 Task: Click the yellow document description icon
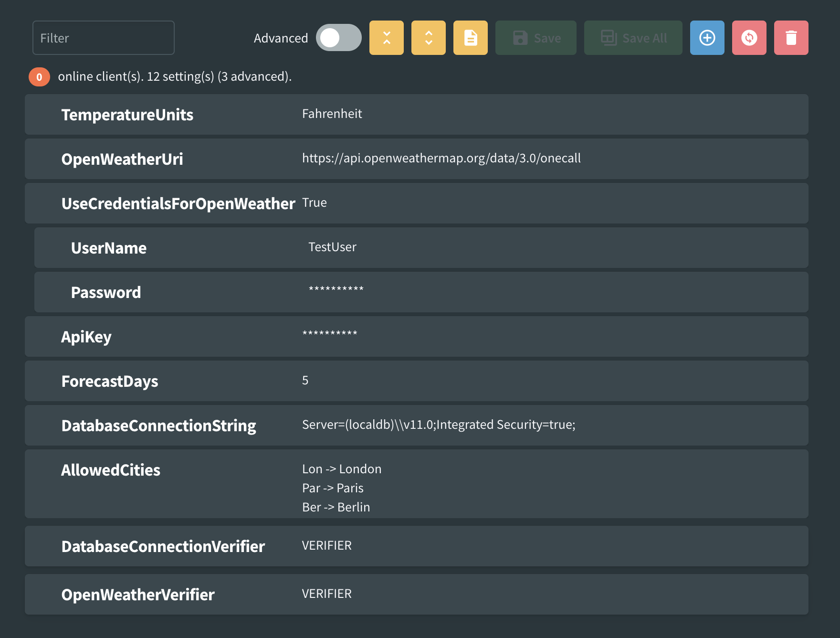[471, 38]
